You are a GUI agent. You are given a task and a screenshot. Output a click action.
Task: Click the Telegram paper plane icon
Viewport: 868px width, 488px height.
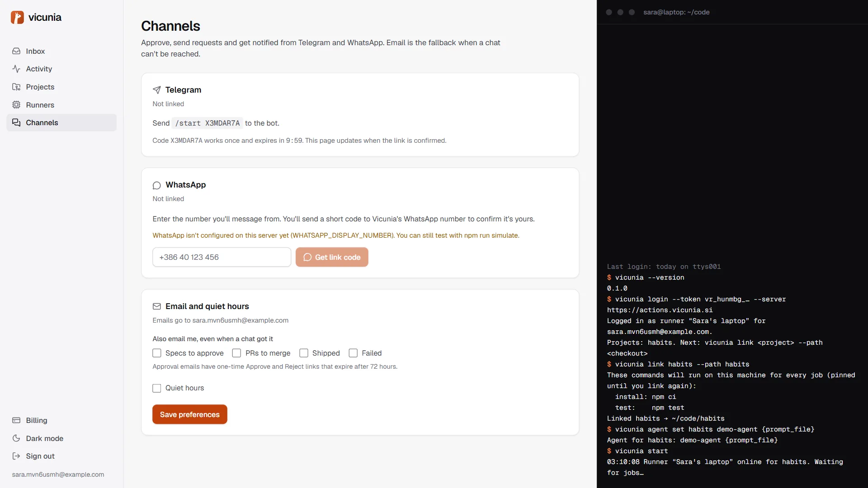[157, 90]
